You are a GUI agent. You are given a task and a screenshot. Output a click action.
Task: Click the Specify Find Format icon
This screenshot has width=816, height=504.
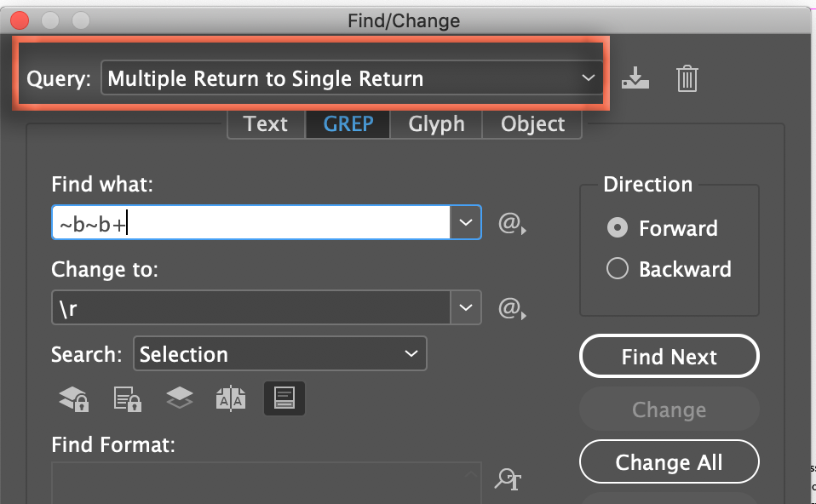(508, 480)
